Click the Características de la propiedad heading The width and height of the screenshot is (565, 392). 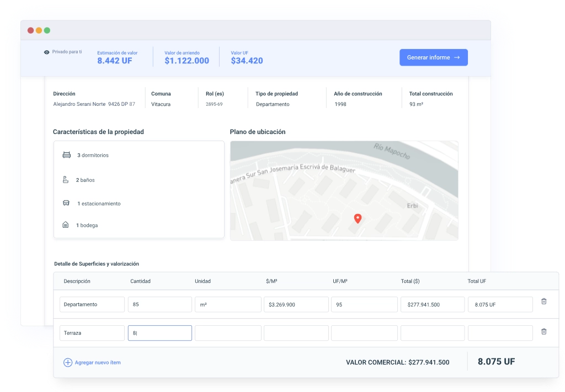point(98,132)
